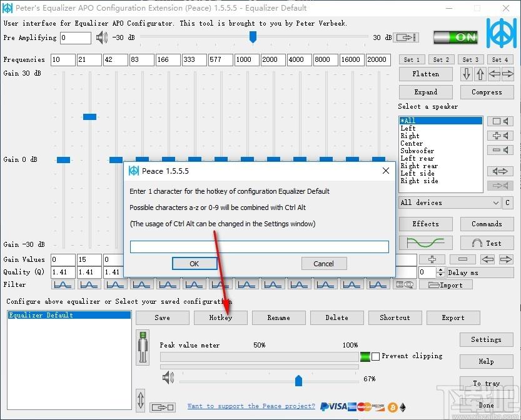The height and width of the screenshot is (420, 521).
Task: Toggle the green ON power switch
Action: click(x=455, y=37)
